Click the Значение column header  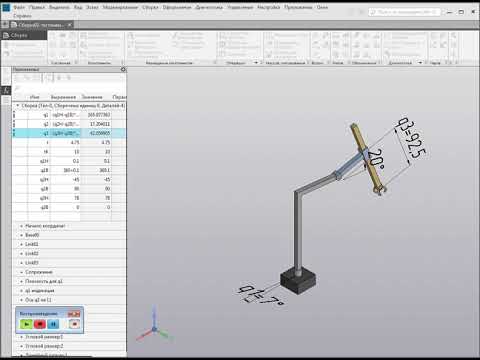tap(92, 97)
